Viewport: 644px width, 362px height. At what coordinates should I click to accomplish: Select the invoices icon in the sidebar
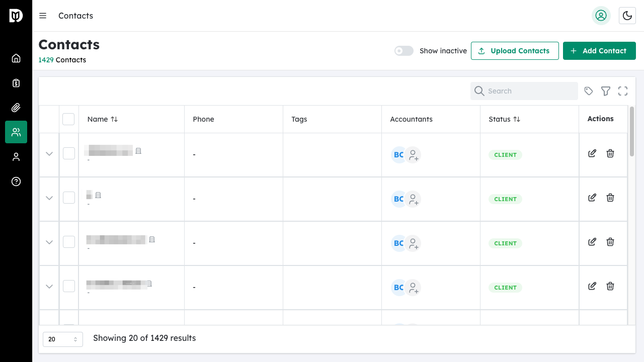(16, 83)
